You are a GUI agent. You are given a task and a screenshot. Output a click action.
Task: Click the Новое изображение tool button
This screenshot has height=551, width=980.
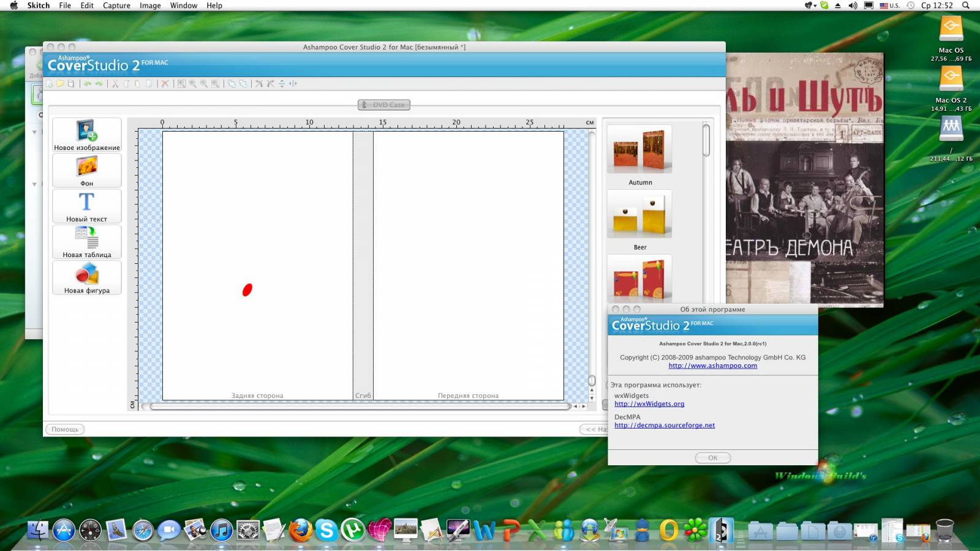tap(87, 135)
